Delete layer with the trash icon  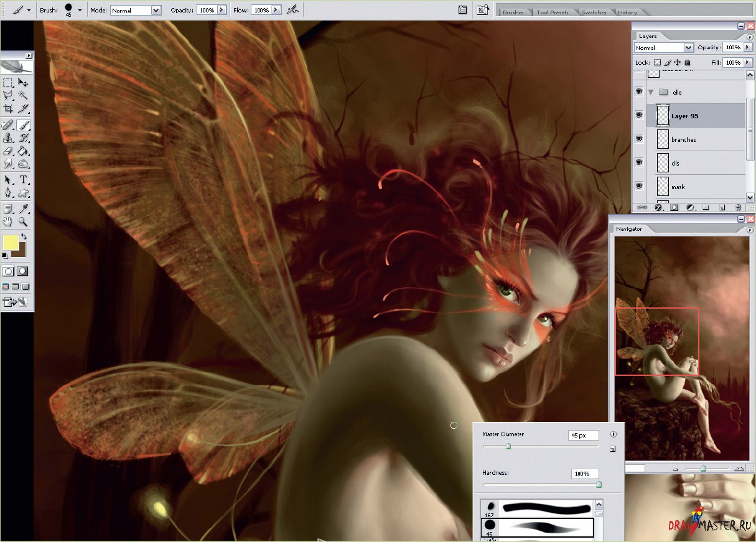pos(738,207)
